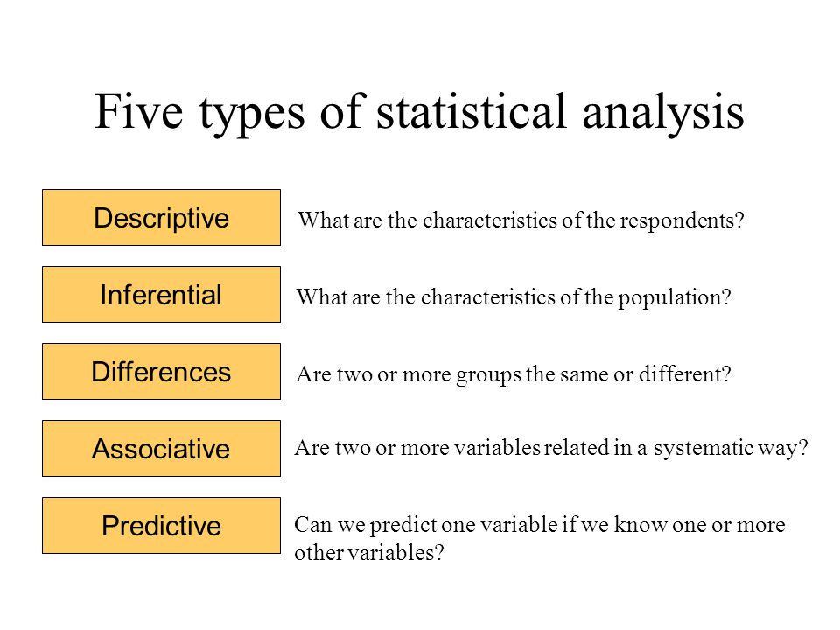Click the 'Five types of statistical analysis' title

pyautogui.click(x=419, y=113)
